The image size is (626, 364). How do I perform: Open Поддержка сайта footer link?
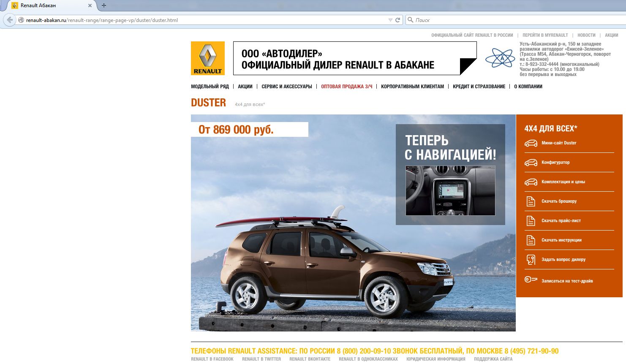click(493, 359)
